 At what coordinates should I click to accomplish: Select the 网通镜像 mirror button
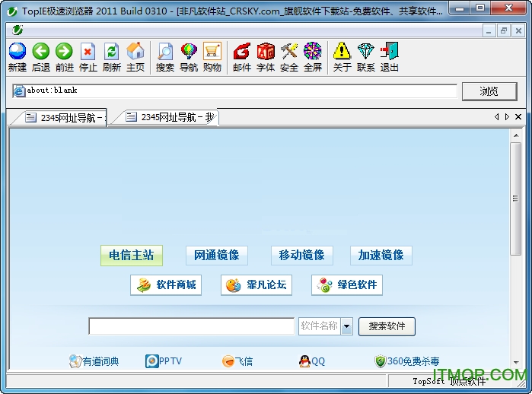216,256
